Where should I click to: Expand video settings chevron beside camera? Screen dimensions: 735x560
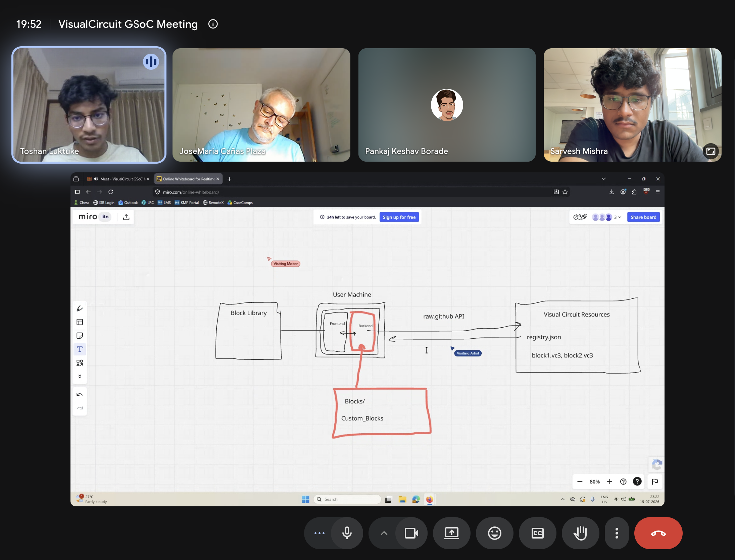point(384,533)
